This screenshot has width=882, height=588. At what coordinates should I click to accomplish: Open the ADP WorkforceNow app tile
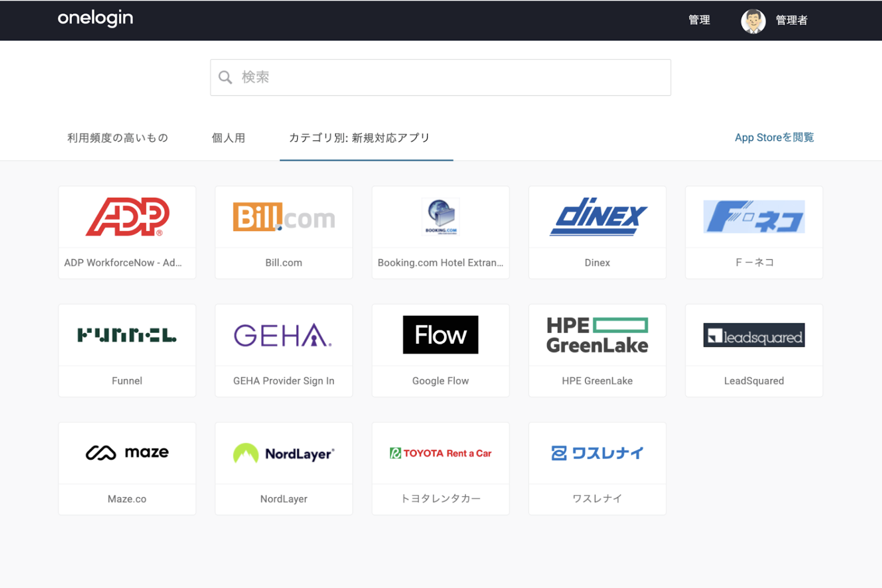tap(127, 232)
